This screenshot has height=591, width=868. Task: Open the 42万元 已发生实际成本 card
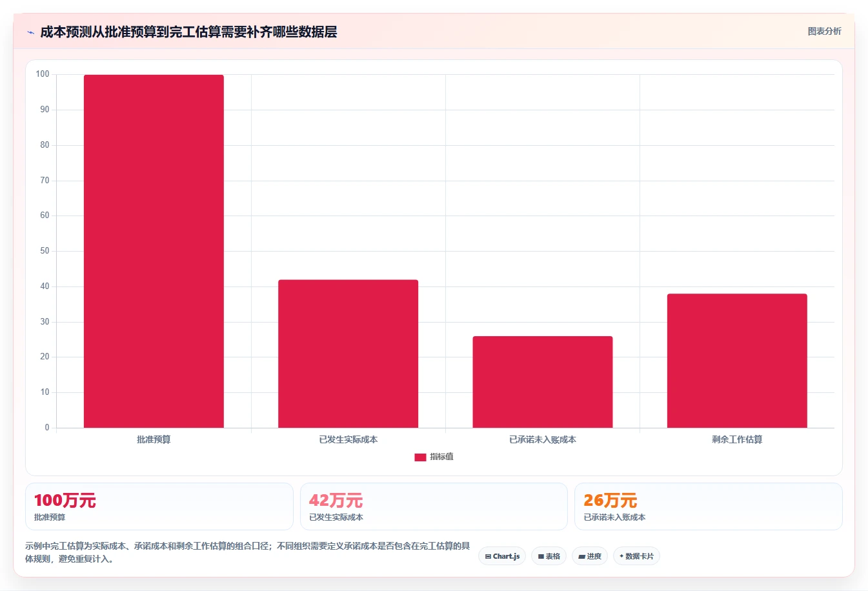[x=434, y=506]
